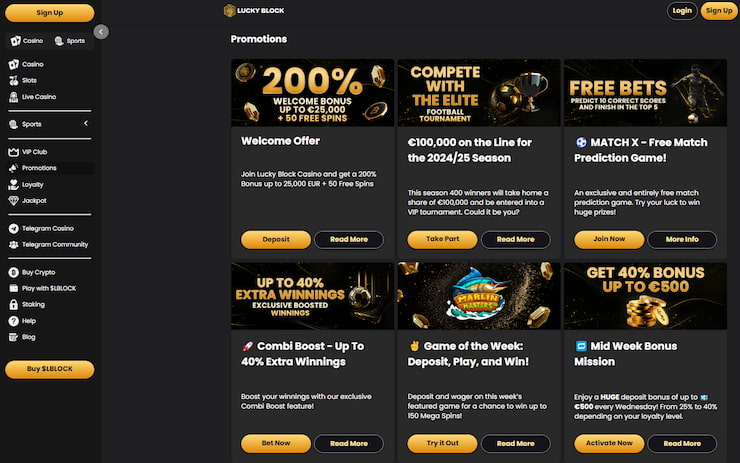Click the Help question mark icon

click(14, 321)
